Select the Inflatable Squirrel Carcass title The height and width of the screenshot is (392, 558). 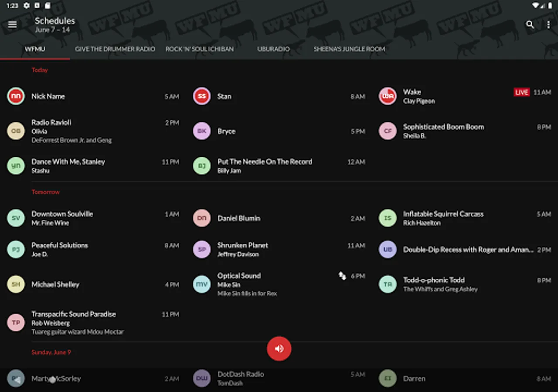click(443, 214)
